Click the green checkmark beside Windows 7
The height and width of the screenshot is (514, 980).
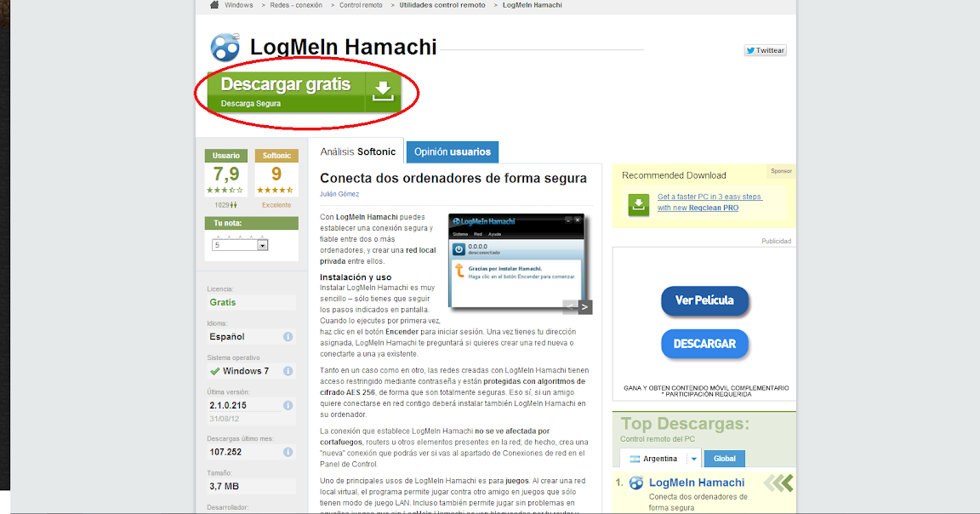click(x=215, y=371)
